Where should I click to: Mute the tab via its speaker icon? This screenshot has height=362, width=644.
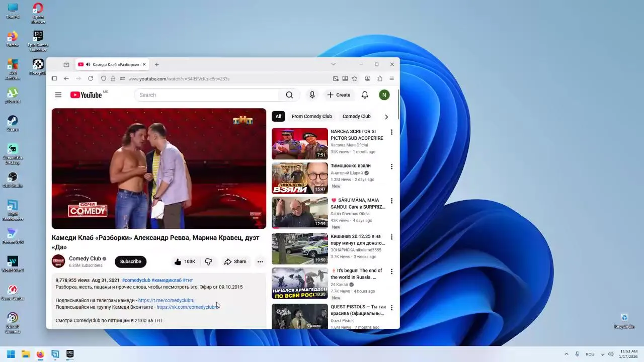88,64
